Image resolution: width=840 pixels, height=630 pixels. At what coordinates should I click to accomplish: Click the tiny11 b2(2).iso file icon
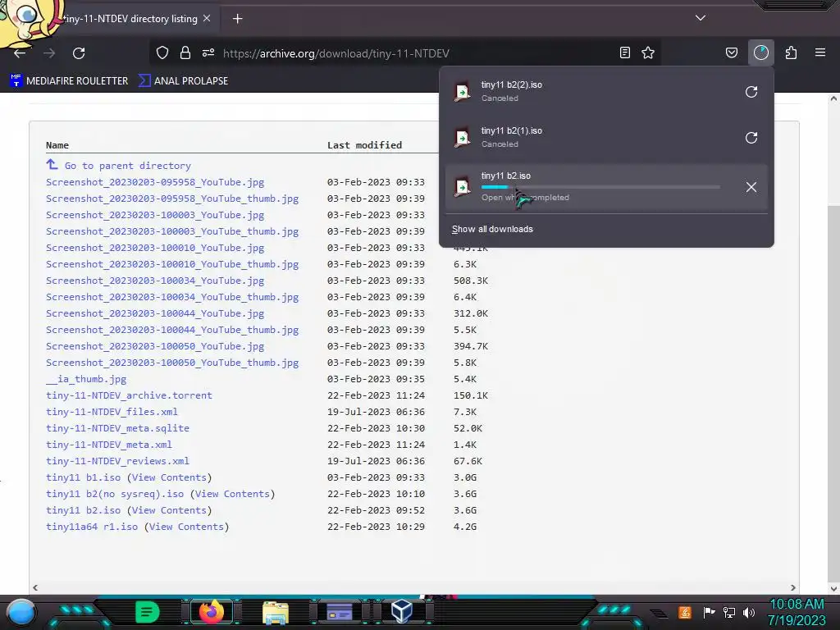coord(463,92)
